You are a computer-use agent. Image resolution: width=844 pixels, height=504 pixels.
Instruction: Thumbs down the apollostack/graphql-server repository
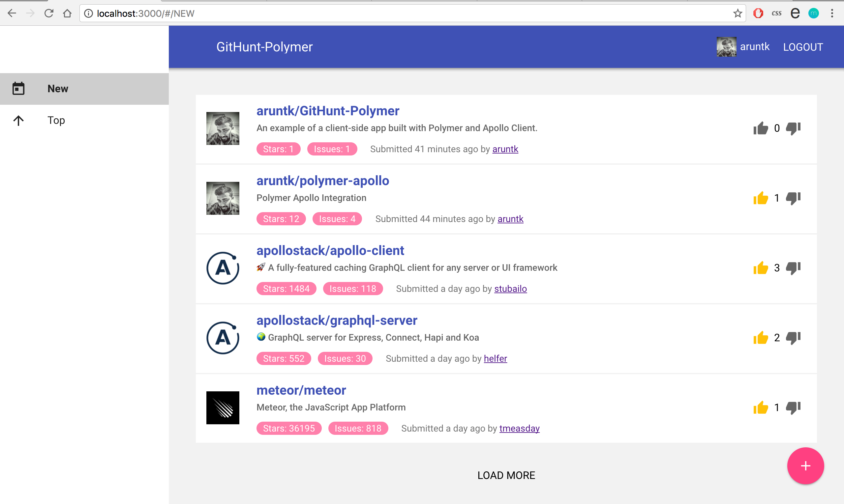click(x=793, y=338)
